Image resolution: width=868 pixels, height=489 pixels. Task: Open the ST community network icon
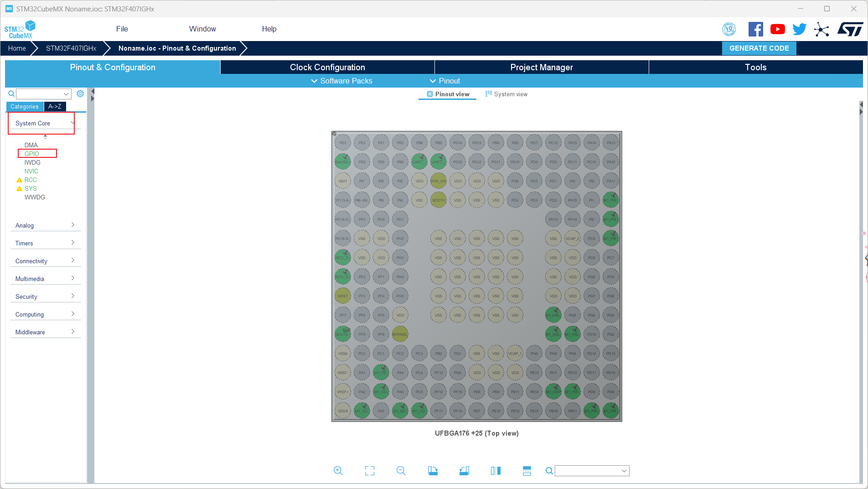(x=821, y=30)
